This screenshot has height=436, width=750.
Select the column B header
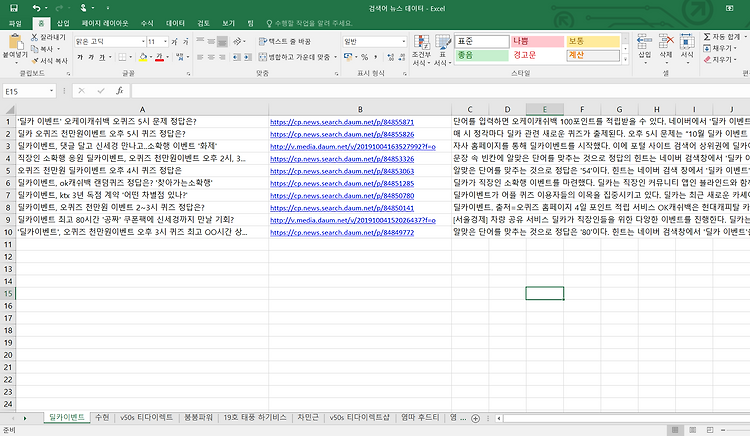point(360,109)
